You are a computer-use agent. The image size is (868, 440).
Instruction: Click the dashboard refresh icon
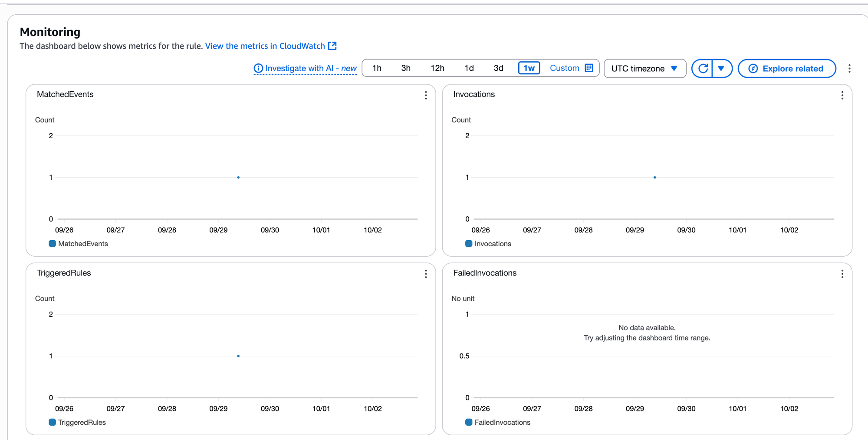(x=703, y=68)
